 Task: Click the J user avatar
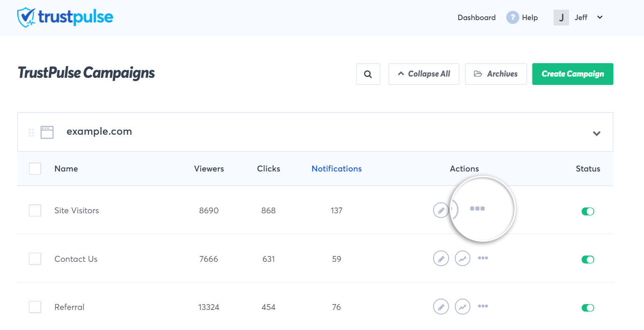(x=561, y=18)
